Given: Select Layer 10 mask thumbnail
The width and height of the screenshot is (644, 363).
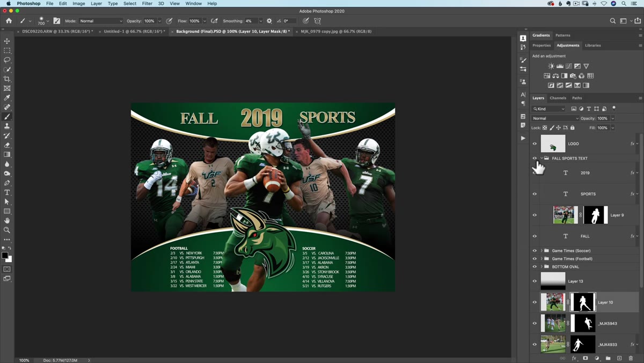Looking at the screenshot, I should [x=583, y=302].
